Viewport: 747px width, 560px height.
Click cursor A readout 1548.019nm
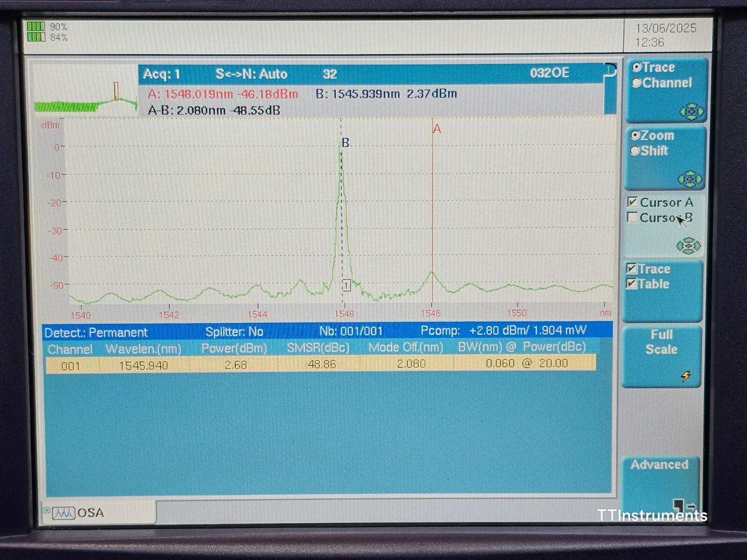pyautogui.click(x=223, y=94)
